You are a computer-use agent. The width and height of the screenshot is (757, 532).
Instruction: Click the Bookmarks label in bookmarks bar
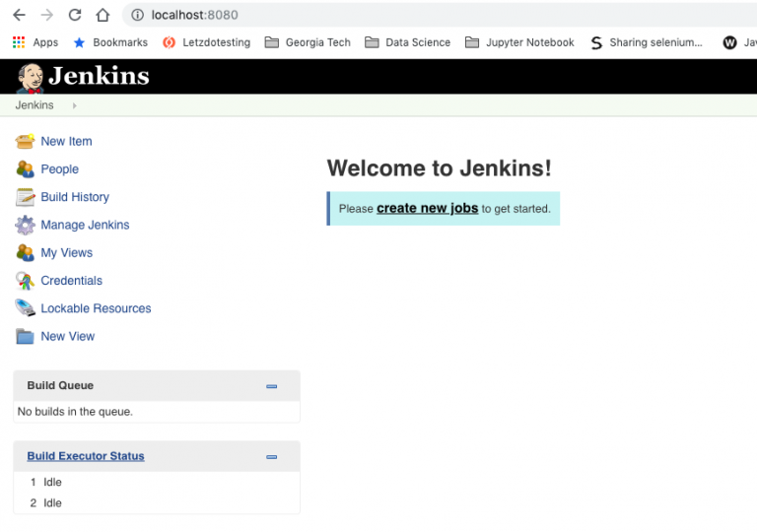(120, 42)
